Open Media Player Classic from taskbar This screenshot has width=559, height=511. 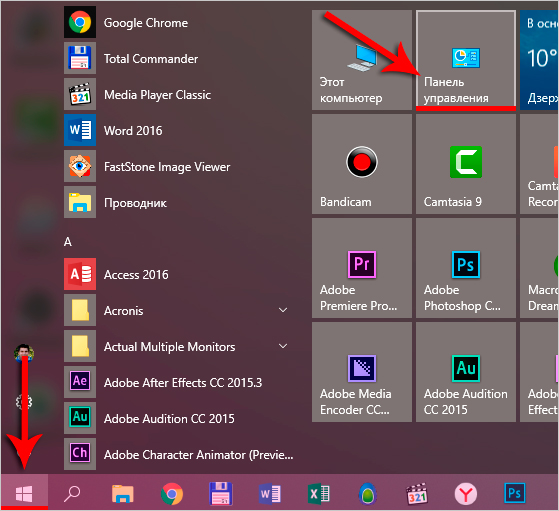(417, 494)
